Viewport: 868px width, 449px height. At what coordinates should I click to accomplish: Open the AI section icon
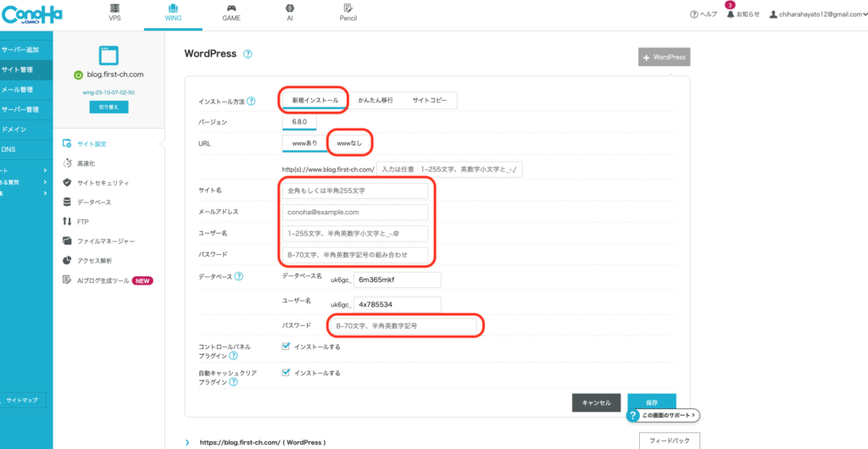point(290,8)
